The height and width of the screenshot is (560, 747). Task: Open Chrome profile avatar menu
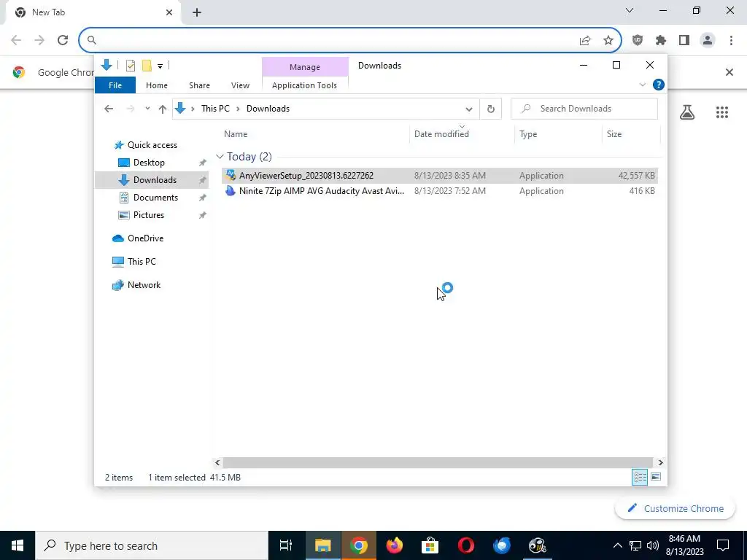708,41
